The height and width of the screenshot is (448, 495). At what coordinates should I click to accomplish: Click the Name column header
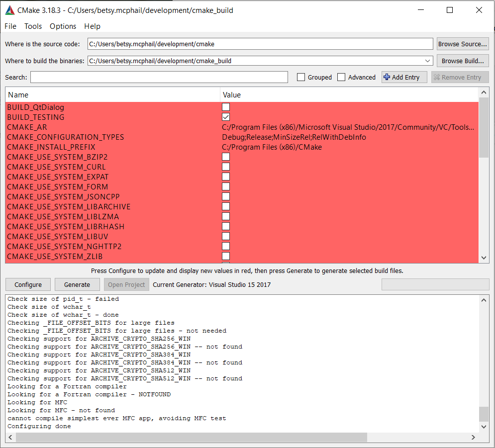coord(113,95)
